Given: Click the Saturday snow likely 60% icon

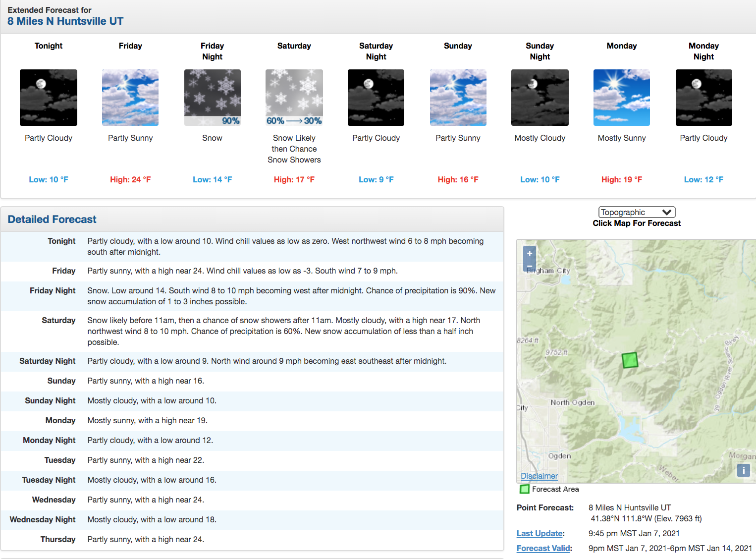Looking at the screenshot, I should coord(294,98).
